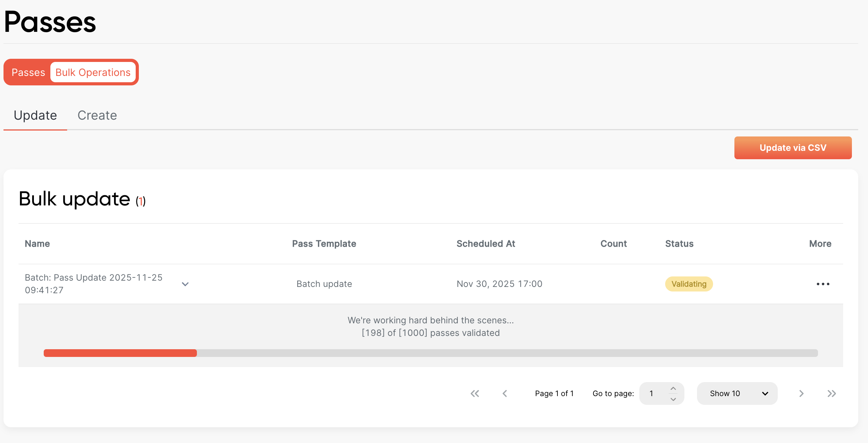
Task: Open the Update tab
Action: [x=35, y=115]
